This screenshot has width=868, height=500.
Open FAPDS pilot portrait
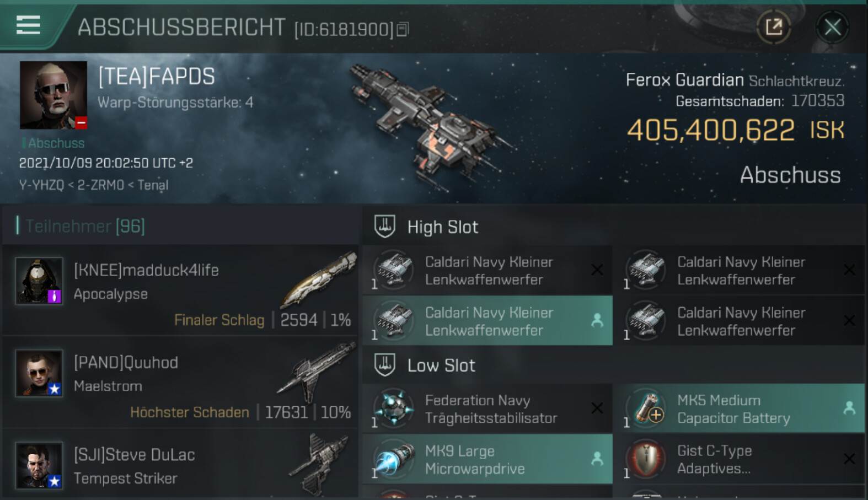pos(53,95)
